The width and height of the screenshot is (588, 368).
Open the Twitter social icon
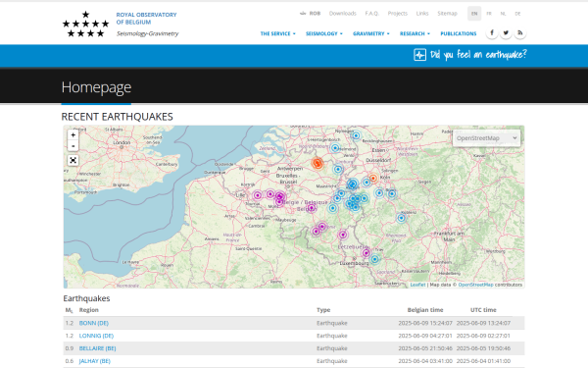tap(506, 33)
